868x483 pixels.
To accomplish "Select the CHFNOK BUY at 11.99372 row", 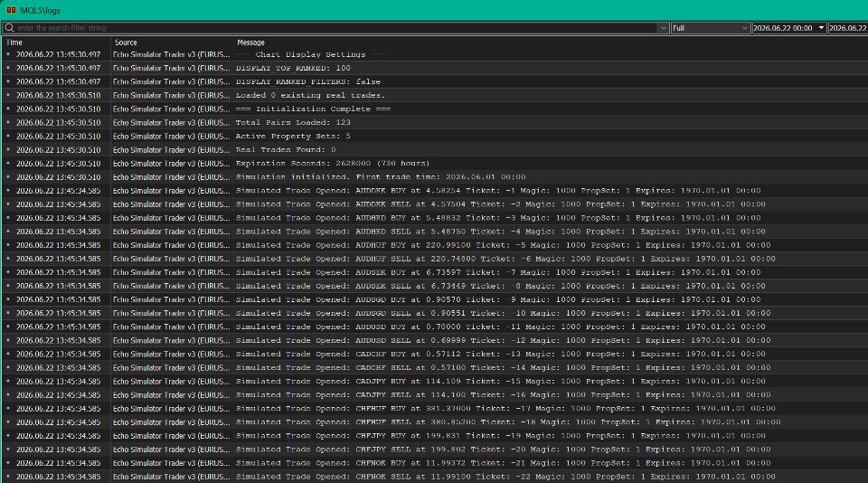I will click(434, 463).
